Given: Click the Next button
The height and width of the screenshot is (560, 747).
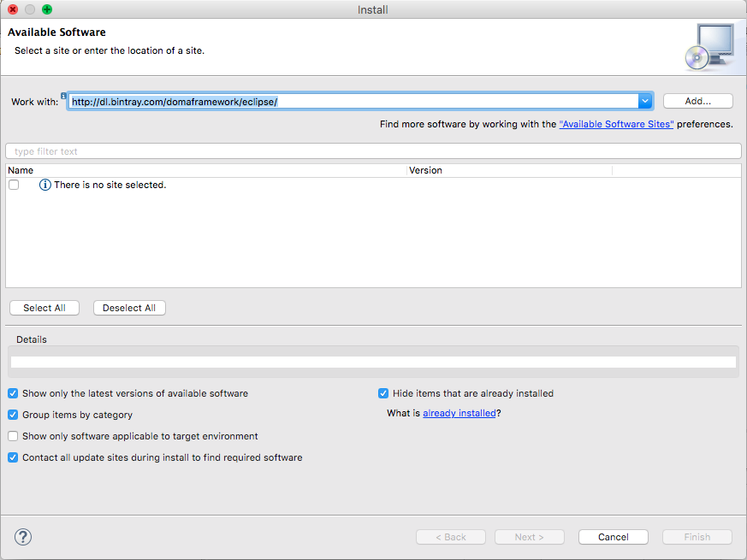Looking at the screenshot, I should (x=530, y=537).
